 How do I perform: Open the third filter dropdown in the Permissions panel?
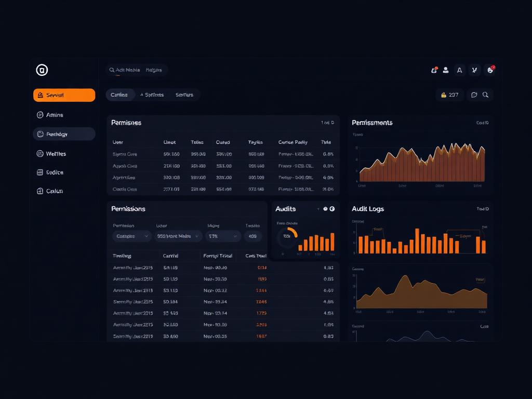click(x=222, y=236)
